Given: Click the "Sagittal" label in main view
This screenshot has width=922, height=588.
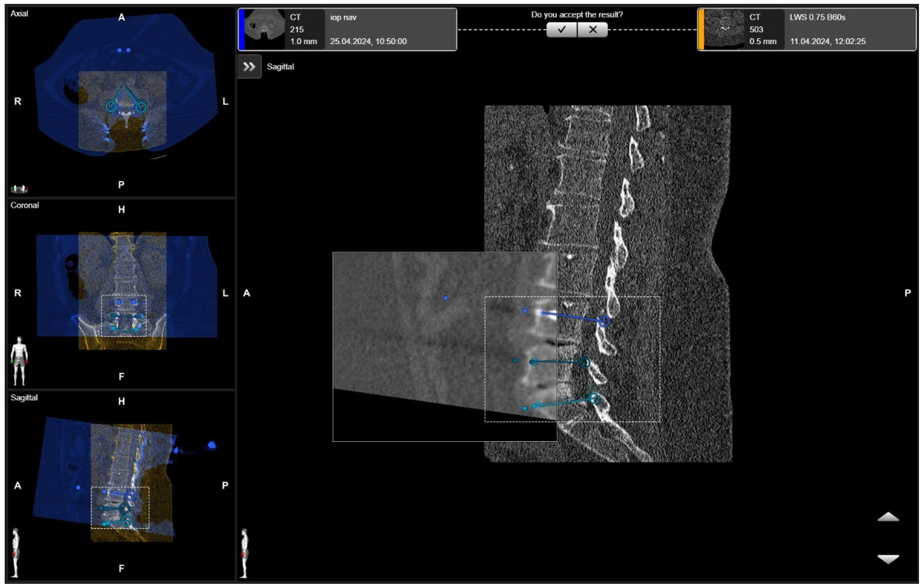Looking at the screenshot, I should click(x=280, y=67).
